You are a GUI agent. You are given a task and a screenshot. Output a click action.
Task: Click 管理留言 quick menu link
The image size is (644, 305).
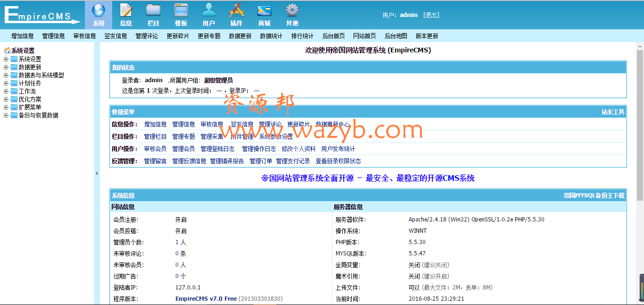[x=156, y=161]
